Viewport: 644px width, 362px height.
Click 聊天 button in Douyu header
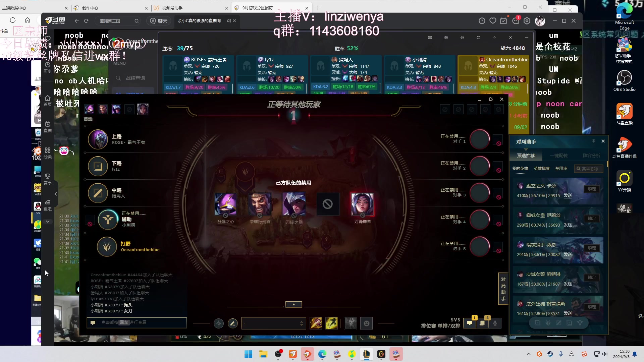(159, 21)
